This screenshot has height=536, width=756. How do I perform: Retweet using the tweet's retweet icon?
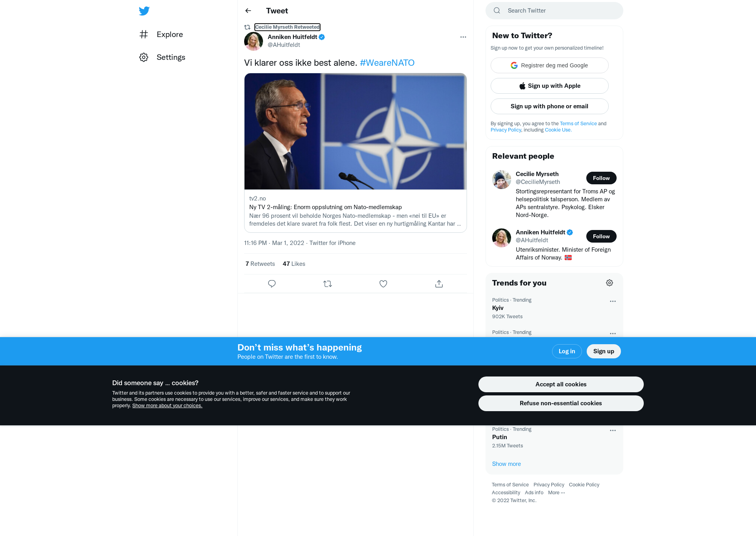point(328,284)
